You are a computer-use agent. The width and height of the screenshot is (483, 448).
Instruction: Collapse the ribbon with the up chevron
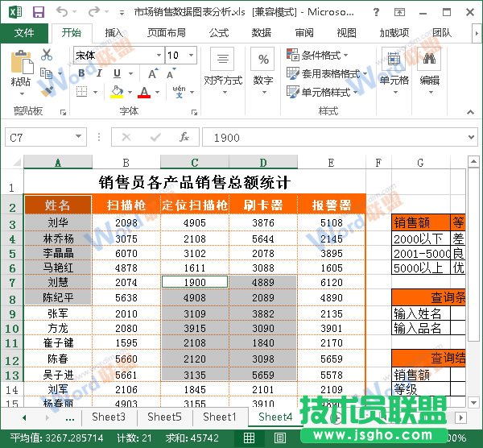click(470, 112)
